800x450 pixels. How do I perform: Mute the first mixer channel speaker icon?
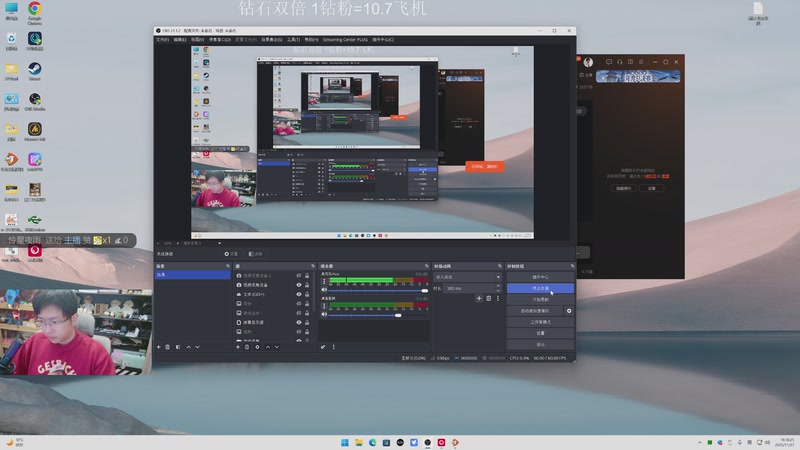[323, 290]
